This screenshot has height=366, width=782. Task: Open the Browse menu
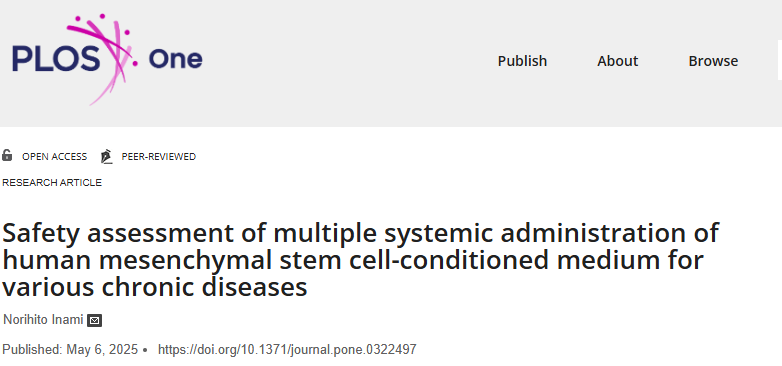[x=713, y=61]
